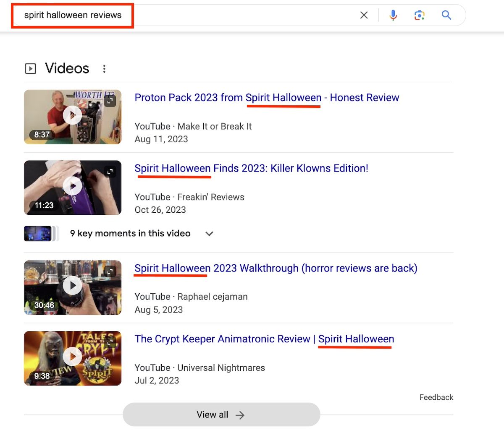Select the key moments preview thumbnail

(38, 234)
